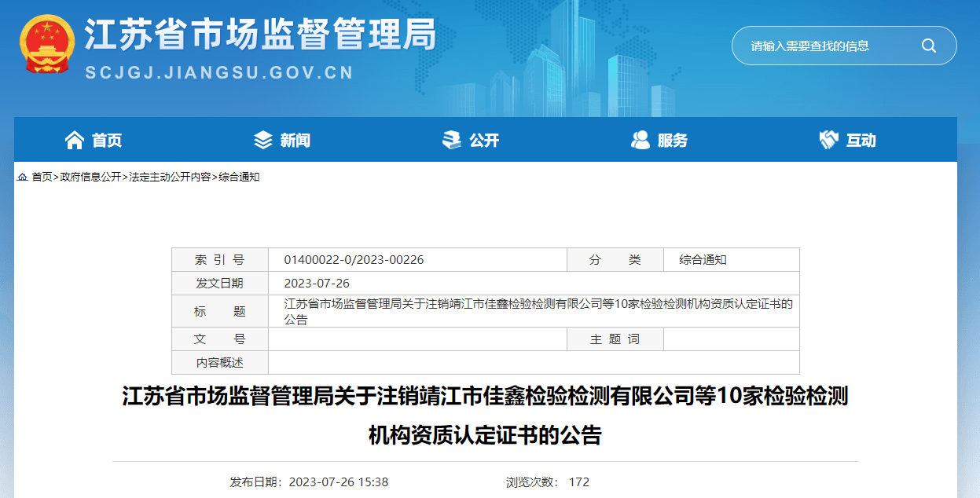The image size is (980, 498).
Task: Click the 分类 value 综合通知 in the table
Action: pyautogui.click(x=703, y=260)
